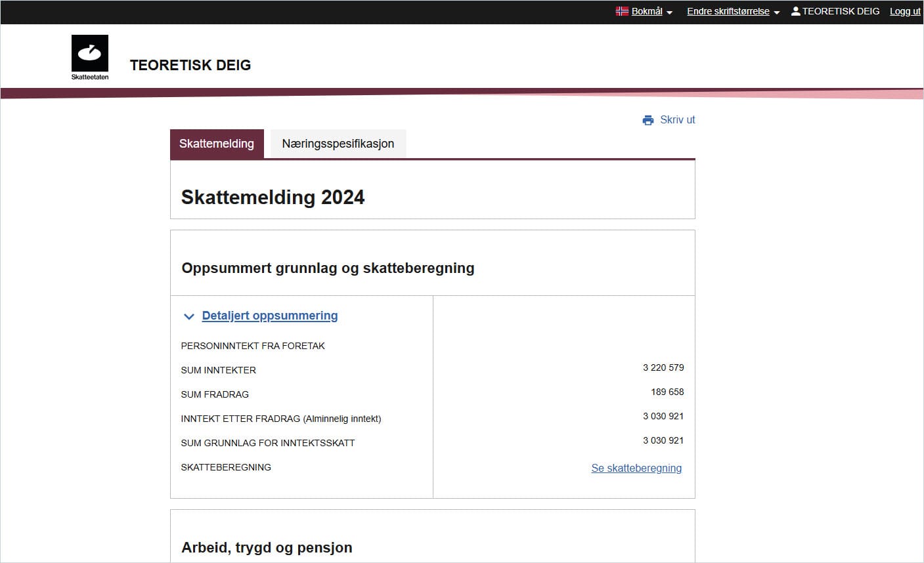Click the Skattemelding 2024 heading
The height and width of the screenshot is (563, 924).
click(273, 197)
